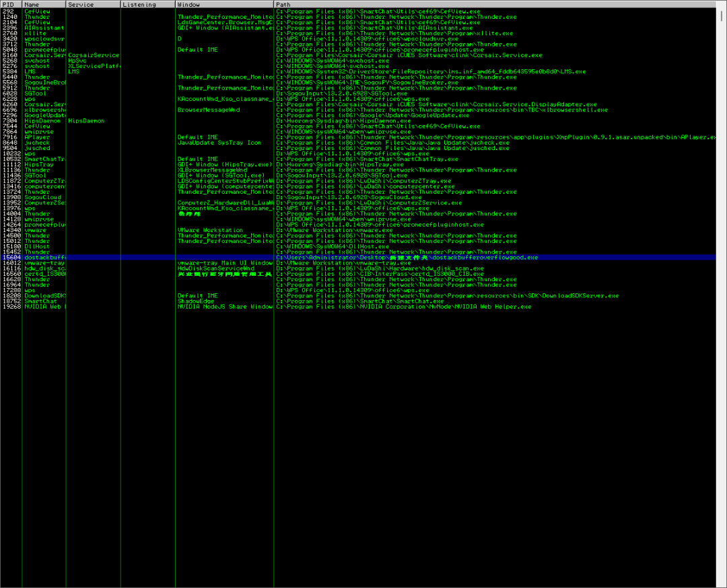This screenshot has width=727, height=588.
Task: Click the Corsair.Service.DisplayAdapter.exe path
Action: 436,105
